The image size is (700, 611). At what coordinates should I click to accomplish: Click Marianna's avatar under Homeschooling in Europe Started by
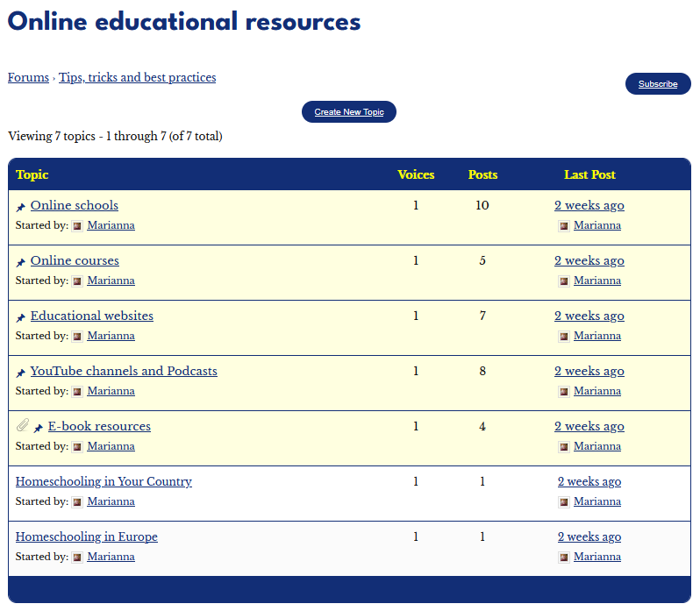77,558
